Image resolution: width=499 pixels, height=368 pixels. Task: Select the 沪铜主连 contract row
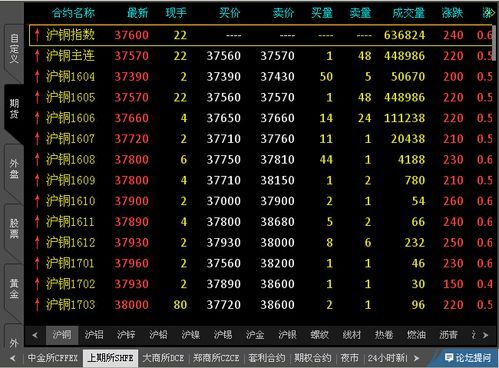pos(261,56)
